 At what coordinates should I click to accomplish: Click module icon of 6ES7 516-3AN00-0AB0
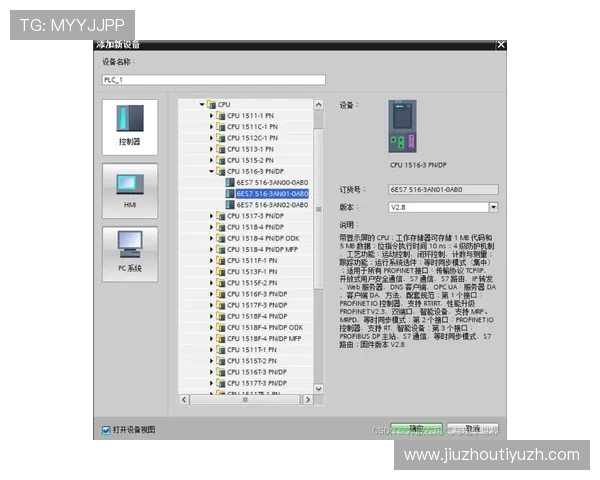230,182
